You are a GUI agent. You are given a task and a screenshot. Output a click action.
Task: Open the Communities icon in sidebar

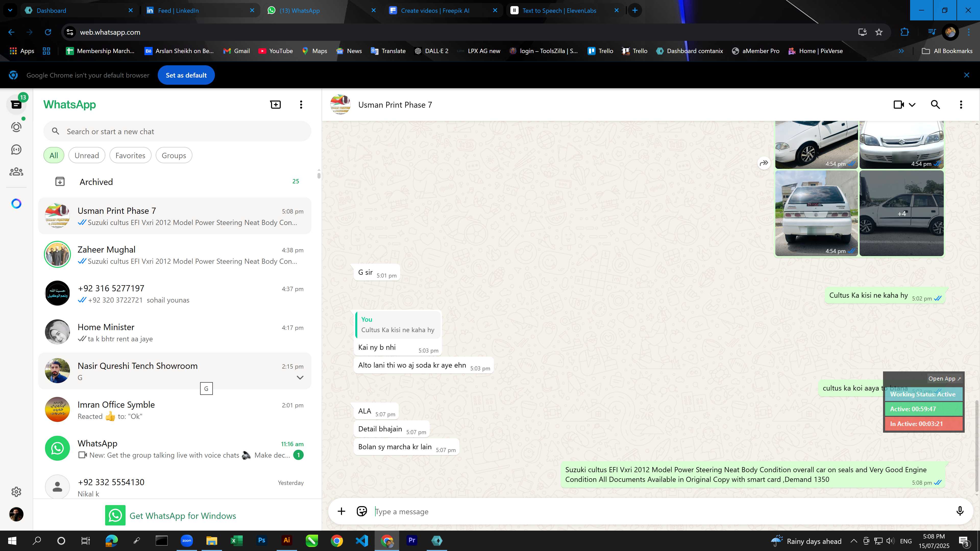click(x=16, y=172)
